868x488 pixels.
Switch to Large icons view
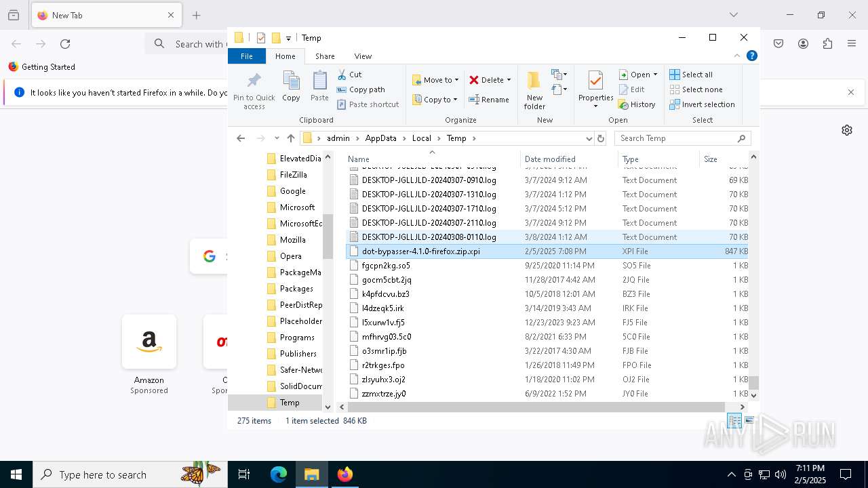point(749,421)
